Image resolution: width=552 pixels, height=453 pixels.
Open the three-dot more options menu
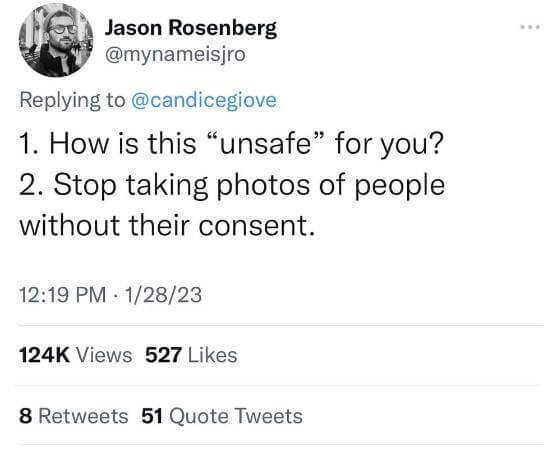click(x=530, y=27)
